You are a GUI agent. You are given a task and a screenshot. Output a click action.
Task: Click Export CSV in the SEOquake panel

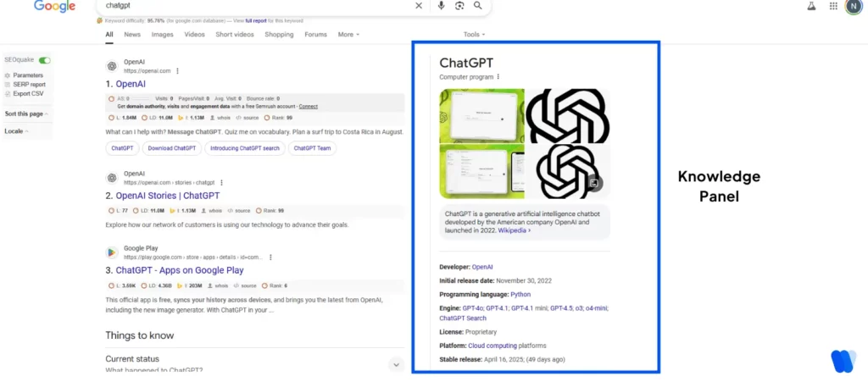pos(24,94)
